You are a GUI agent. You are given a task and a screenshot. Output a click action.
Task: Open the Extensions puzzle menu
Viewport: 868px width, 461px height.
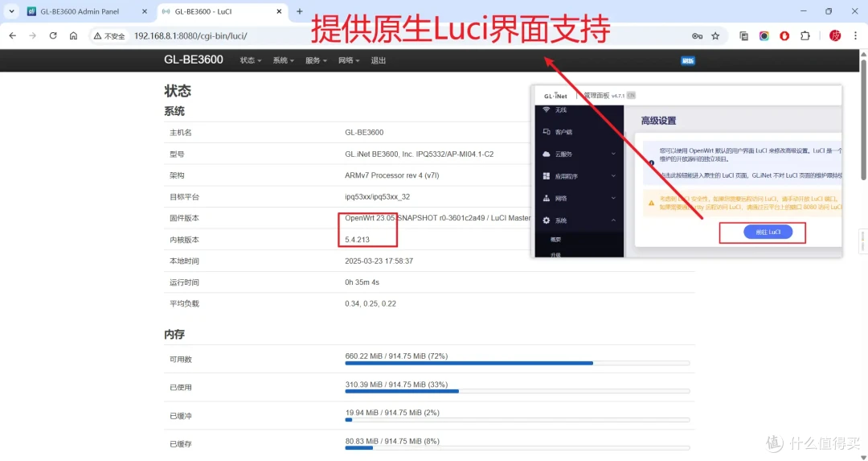coord(805,36)
